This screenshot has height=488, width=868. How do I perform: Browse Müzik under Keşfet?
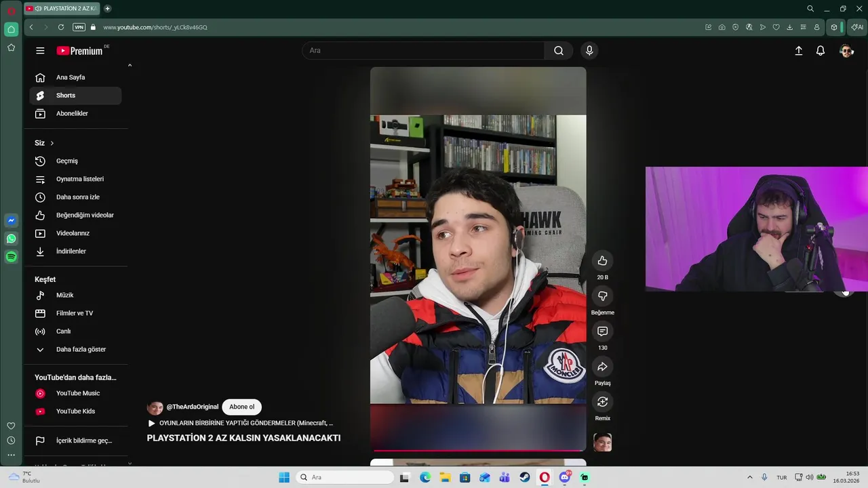click(x=75, y=296)
